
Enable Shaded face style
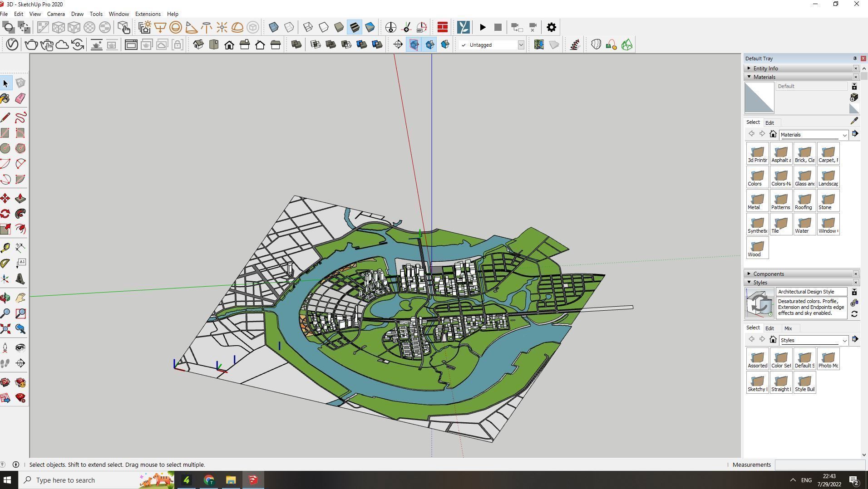coord(339,27)
